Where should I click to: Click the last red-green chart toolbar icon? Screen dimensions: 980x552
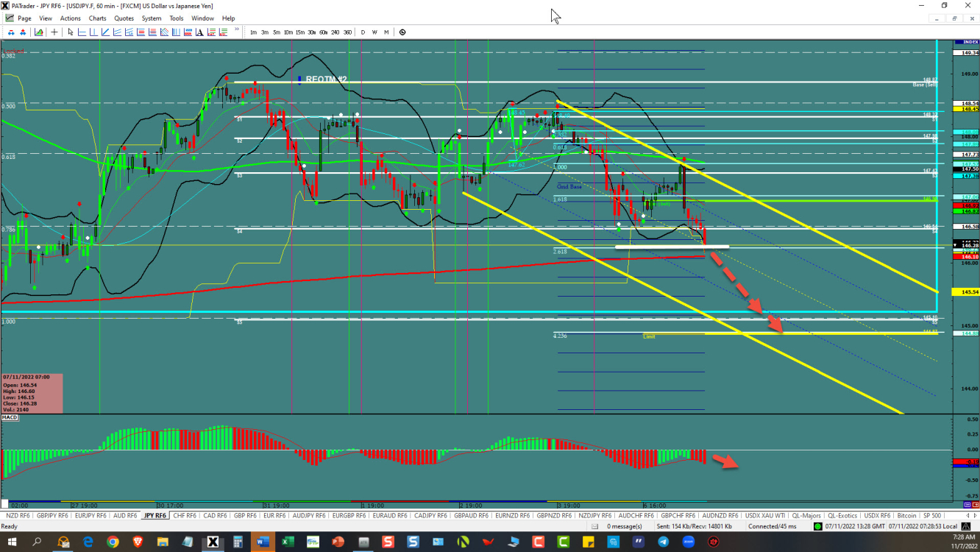(x=223, y=32)
